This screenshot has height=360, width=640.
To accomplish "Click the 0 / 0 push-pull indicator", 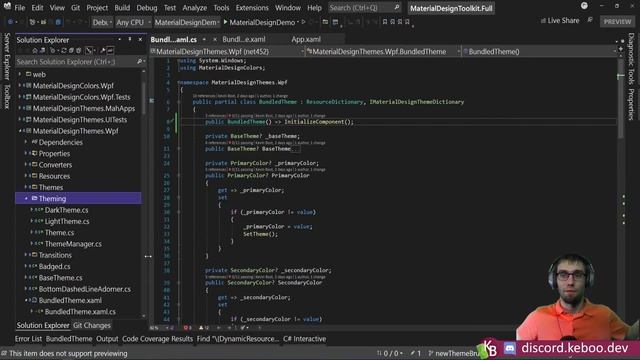I will (x=390, y=353).
